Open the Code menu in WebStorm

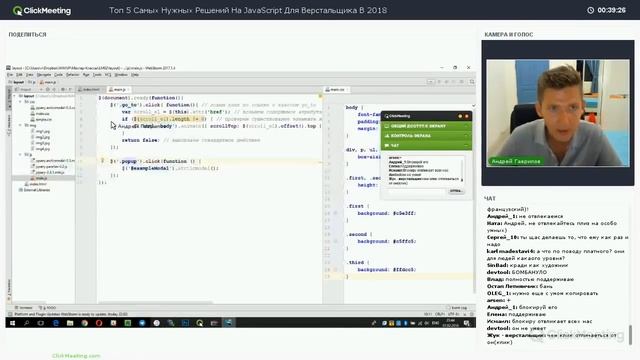58,75
